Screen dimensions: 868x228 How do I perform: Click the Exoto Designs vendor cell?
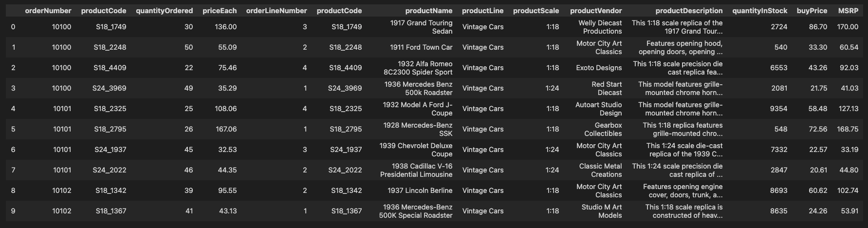pos(599,68)
